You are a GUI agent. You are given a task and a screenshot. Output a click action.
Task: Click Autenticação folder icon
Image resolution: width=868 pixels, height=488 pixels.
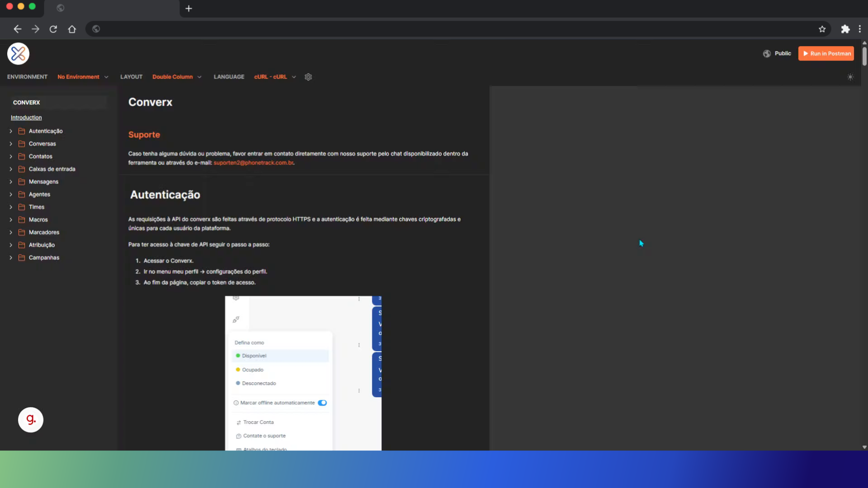pyautogui.click(x=21, y=131)
